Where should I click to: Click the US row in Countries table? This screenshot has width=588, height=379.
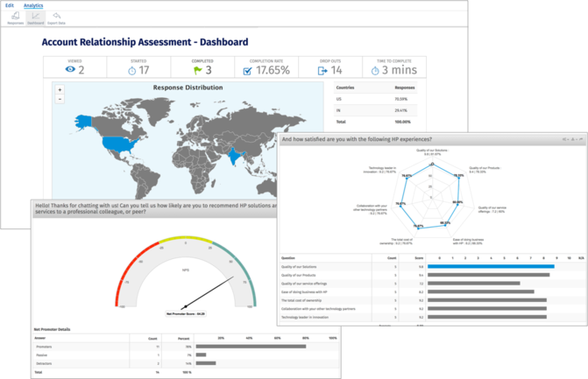coord(375,99)
